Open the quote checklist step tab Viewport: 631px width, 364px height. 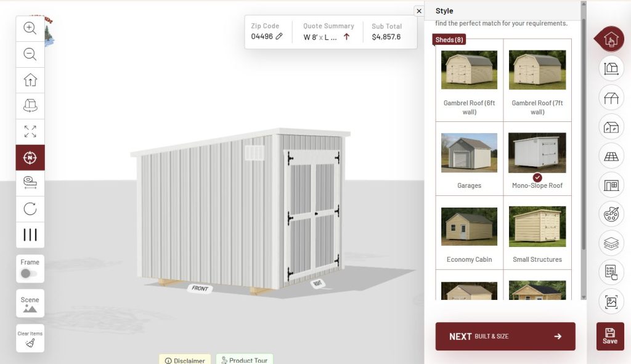tap(611, 272)
